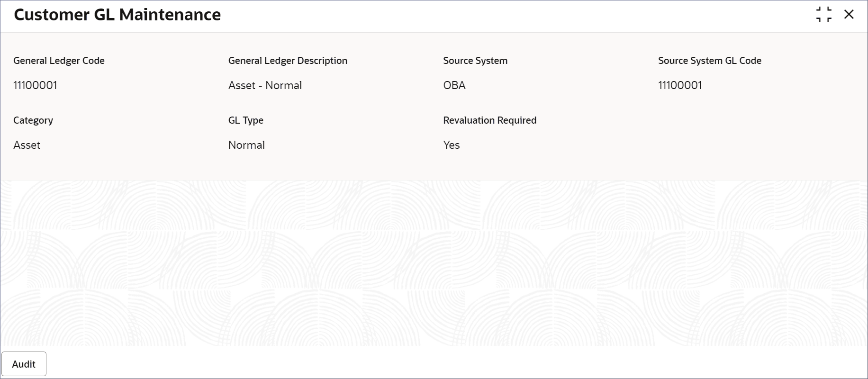The width and height of the screenshot is (868, 379).
Task: Select the Asset category value
Action: [27, 145]
